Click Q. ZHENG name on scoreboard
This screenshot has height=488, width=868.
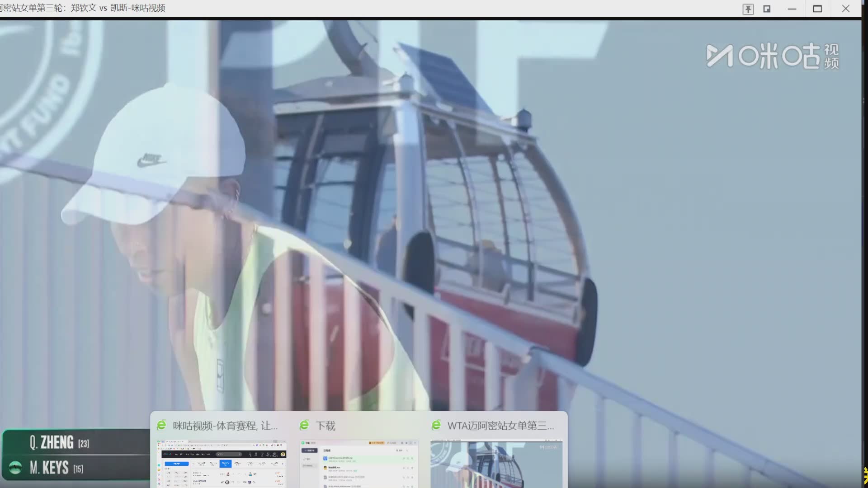click(x=52, y=442)
